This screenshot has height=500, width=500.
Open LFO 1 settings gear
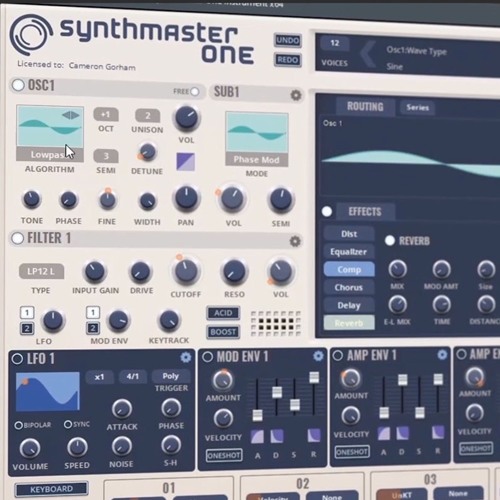(x=186, y=357)
